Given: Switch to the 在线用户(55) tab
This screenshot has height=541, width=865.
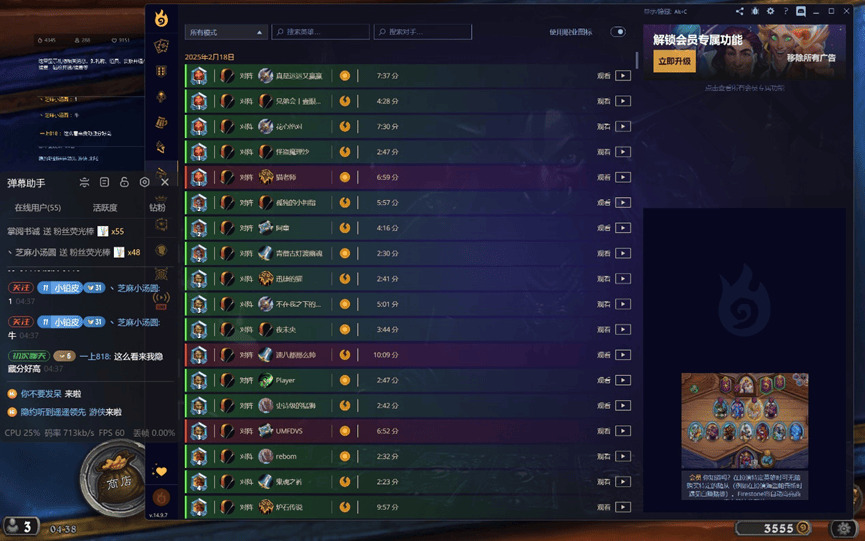Looking at the screenshot, I should pos(38,208).
